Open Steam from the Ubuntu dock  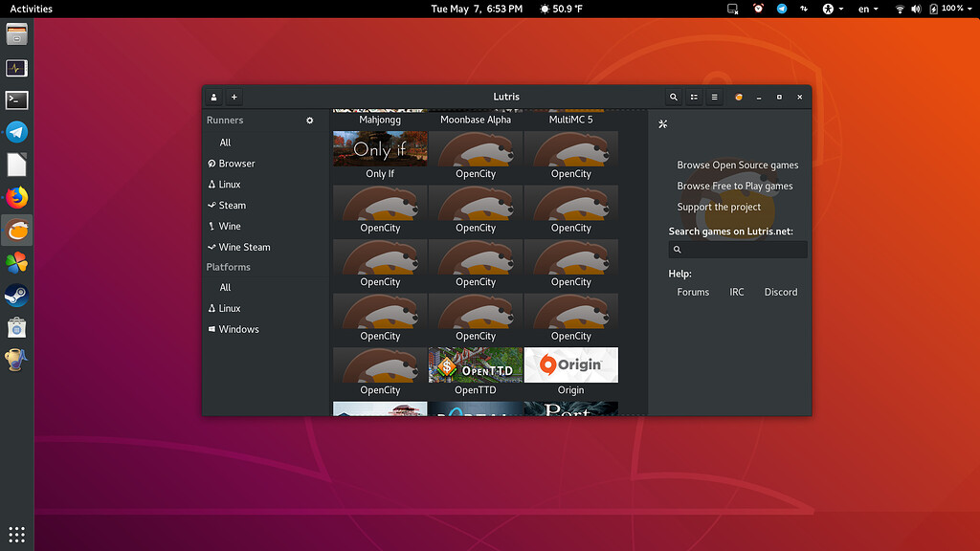coord(16,295)
